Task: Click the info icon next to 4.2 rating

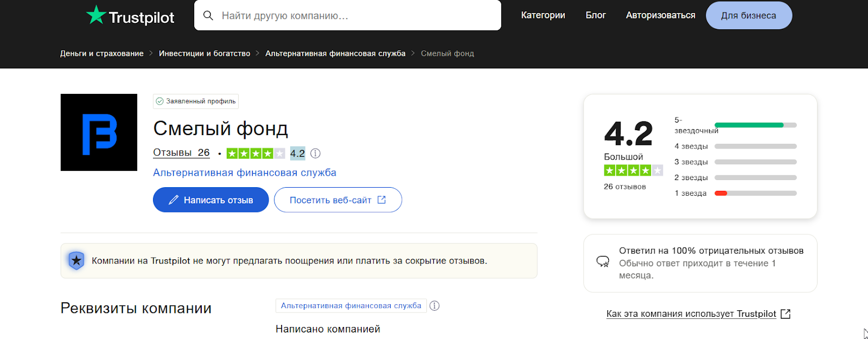Action: coord(315,153)
